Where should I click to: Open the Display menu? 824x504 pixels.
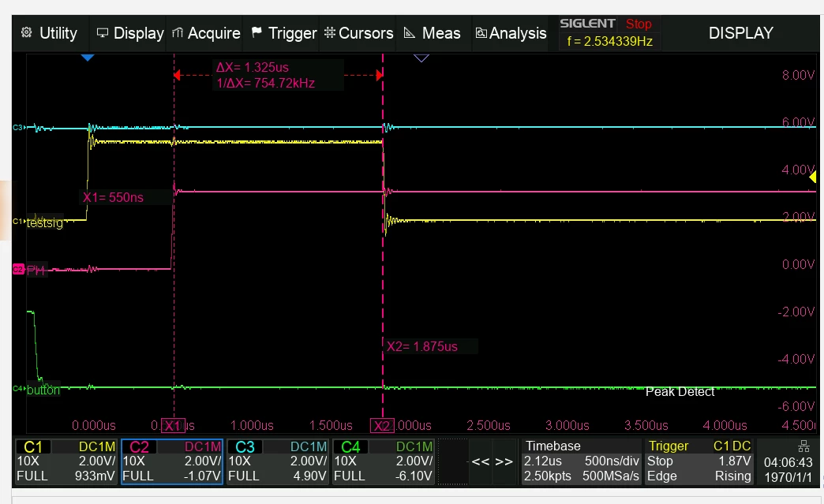[x=130, y=33]
